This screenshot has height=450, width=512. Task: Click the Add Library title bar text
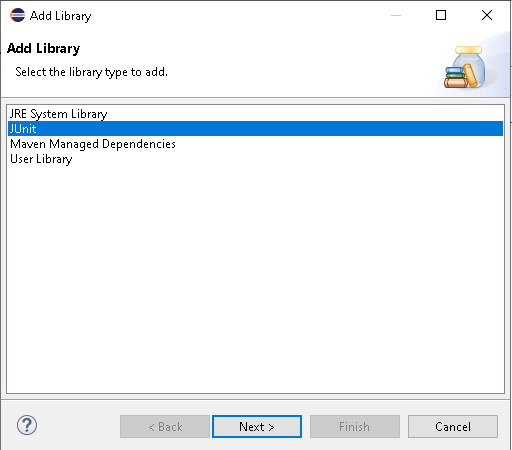(x=60, y=16)
